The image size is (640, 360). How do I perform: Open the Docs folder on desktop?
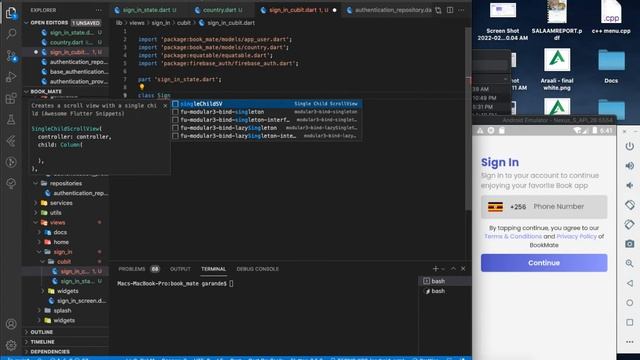[x=611, y=66]
